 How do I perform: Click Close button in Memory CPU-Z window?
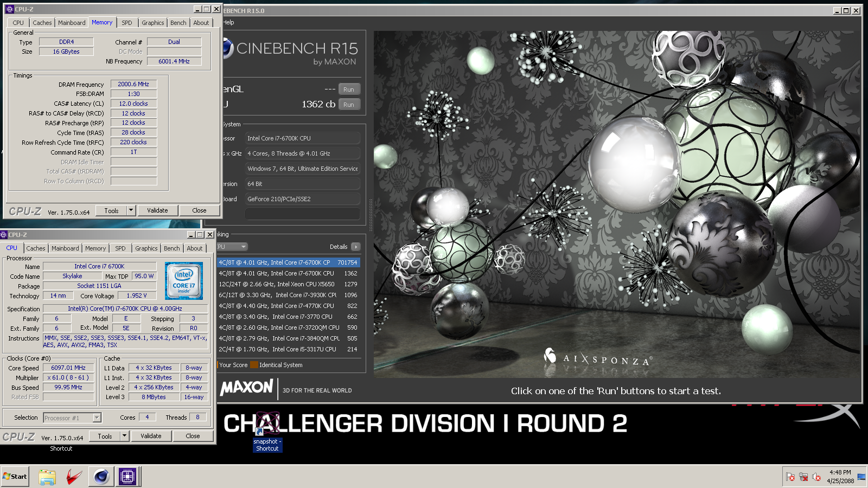coord(199,210)
